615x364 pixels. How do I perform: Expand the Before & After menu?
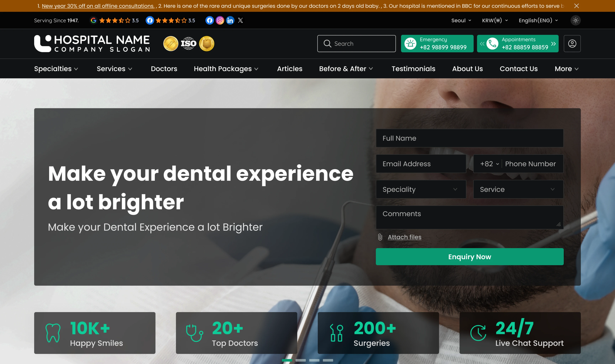click(346, 69)
